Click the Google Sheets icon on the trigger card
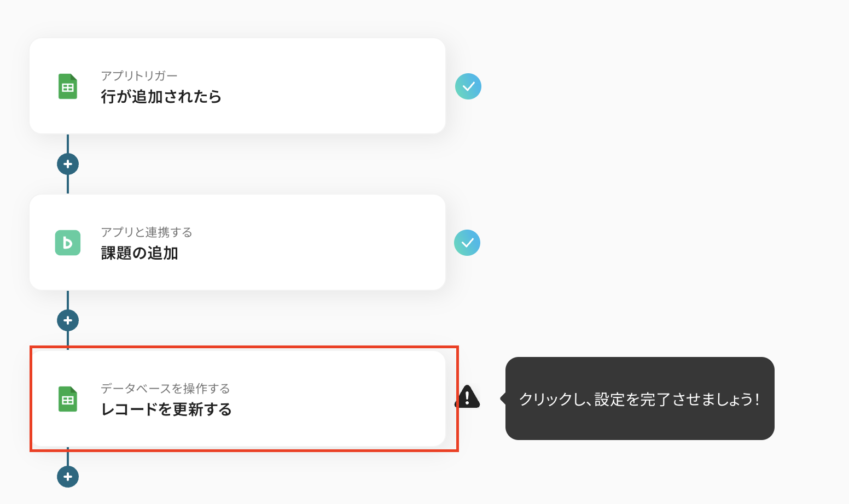The width and height of the screenshot is (849, 504). pyautogui.click(x=68, y=86)
